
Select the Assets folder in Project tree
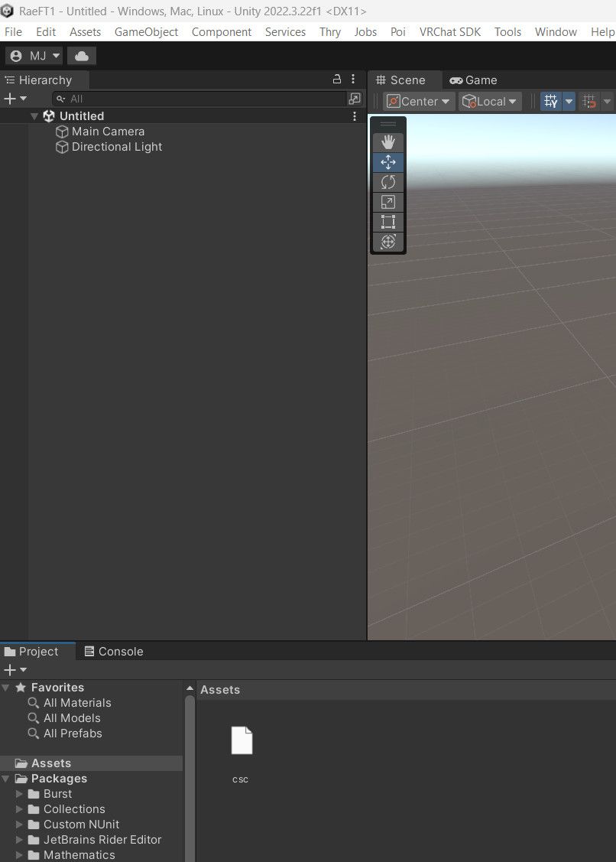point(91,763)
